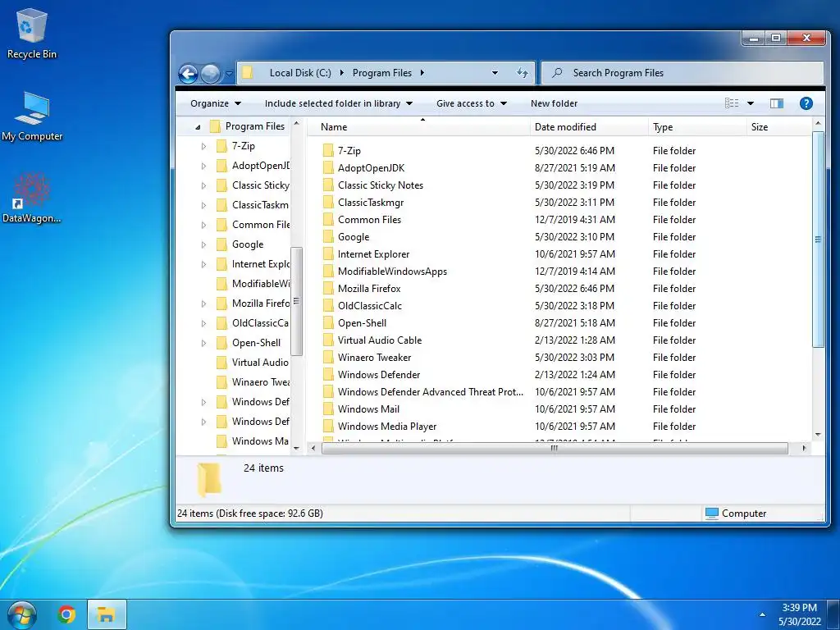
Task: Click the navigation pane scrollbar thumb
Action: click(x=296, y=301)
